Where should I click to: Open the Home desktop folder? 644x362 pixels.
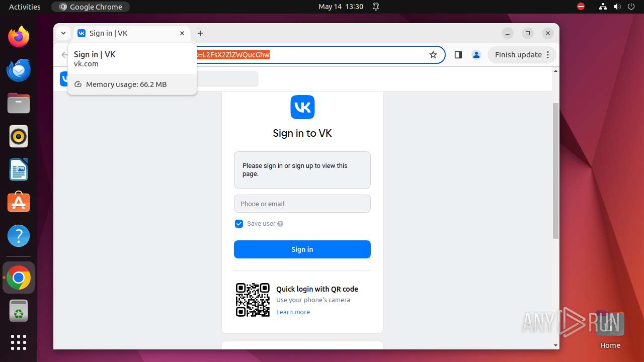610,329
